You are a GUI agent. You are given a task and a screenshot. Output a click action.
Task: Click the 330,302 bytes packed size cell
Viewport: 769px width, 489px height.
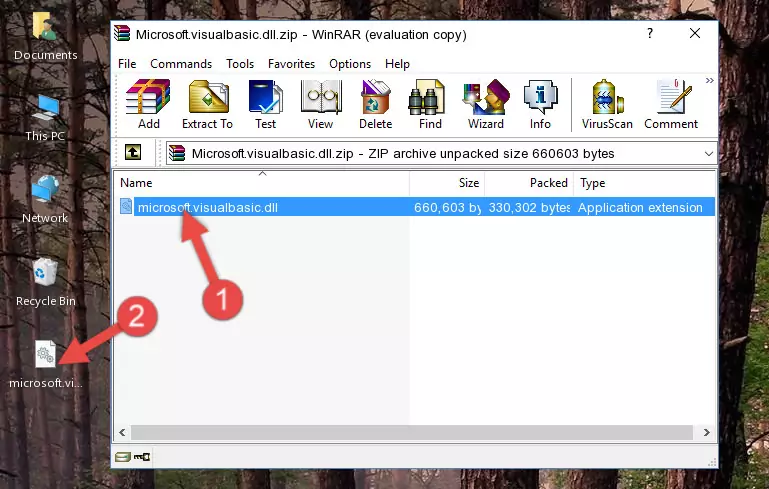pos(529,207)
